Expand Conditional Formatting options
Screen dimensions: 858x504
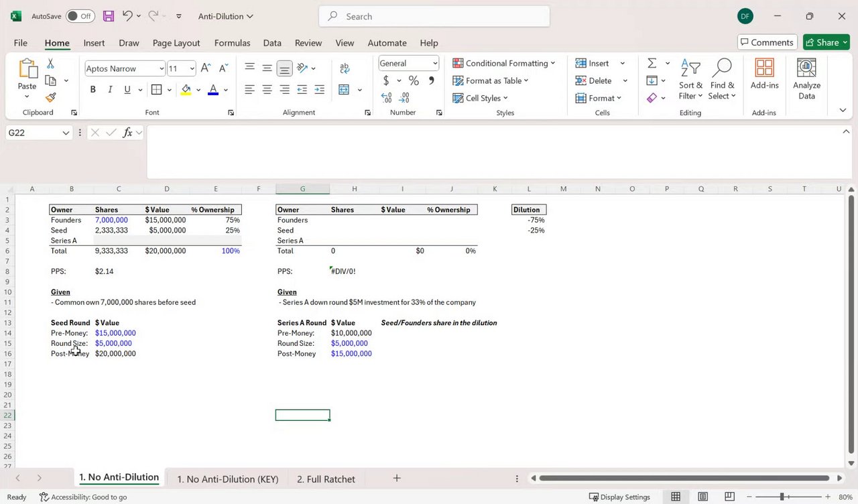coord(504,63)
